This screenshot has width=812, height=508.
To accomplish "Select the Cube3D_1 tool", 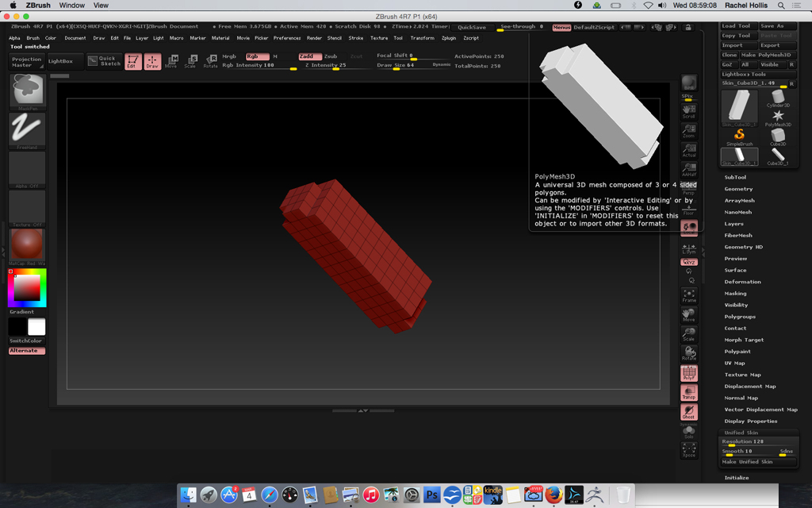I will coord(778,156).
